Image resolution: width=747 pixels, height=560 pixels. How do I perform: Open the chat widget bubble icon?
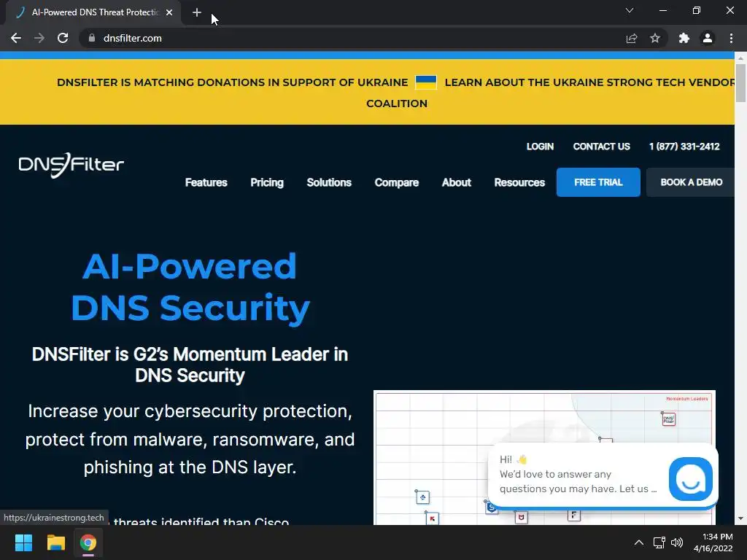tap(690, 479)
